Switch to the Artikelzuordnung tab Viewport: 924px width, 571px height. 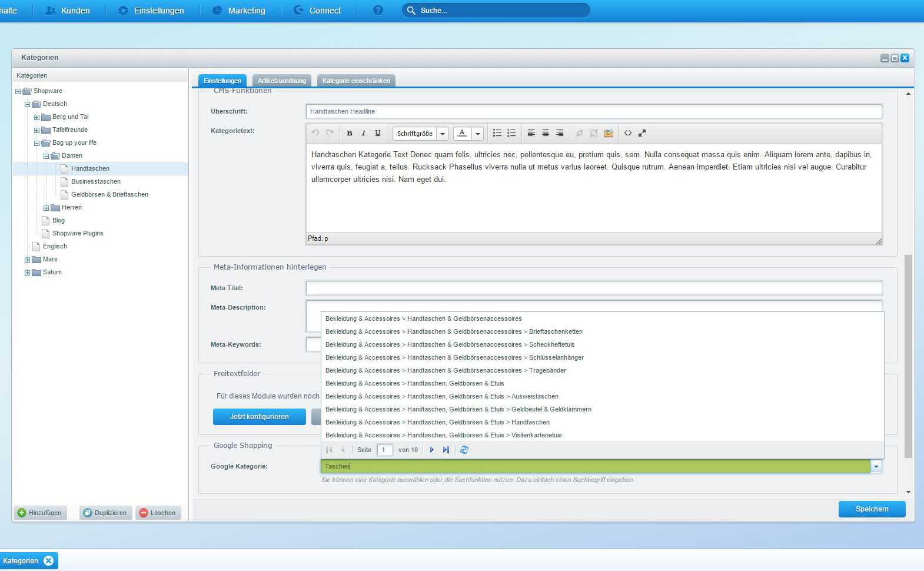click(x=282, y=81)
